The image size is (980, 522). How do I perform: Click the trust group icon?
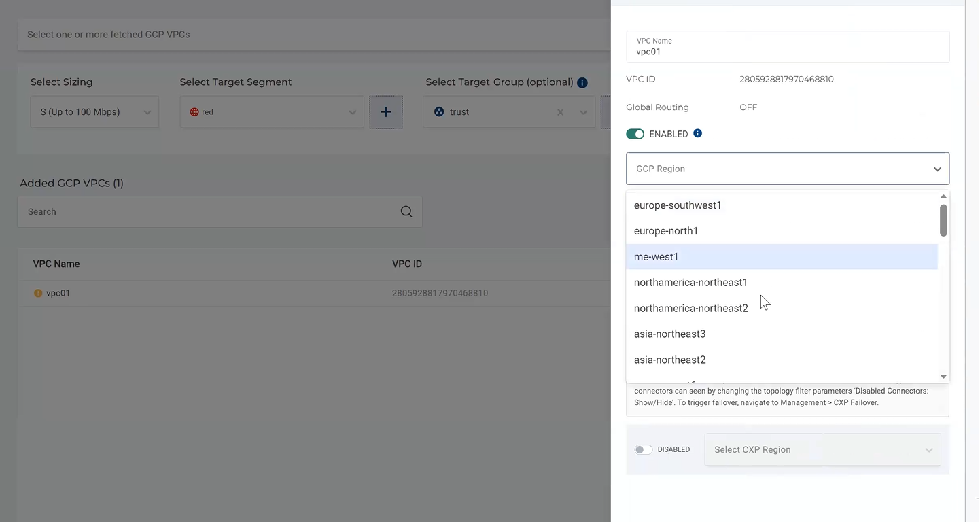pos(438,112)
